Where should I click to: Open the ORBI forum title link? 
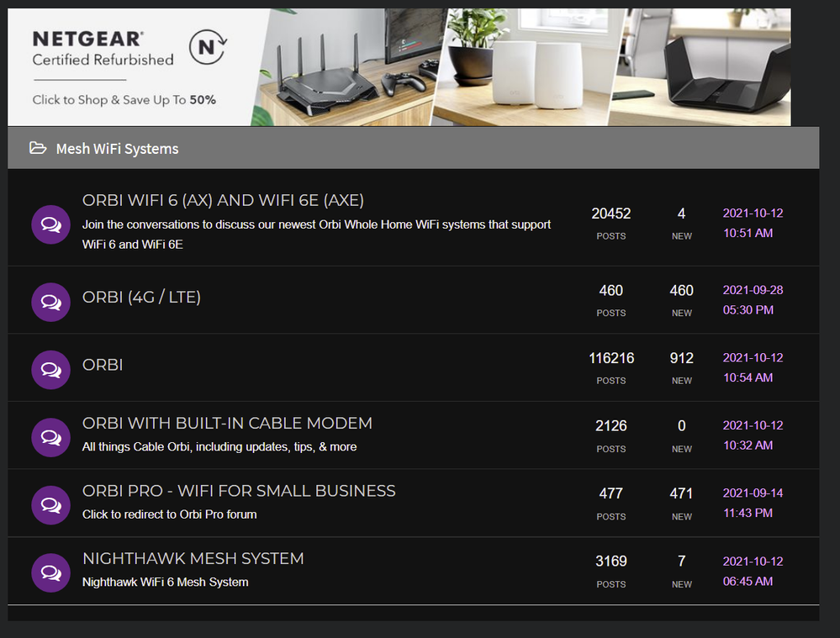103,364
